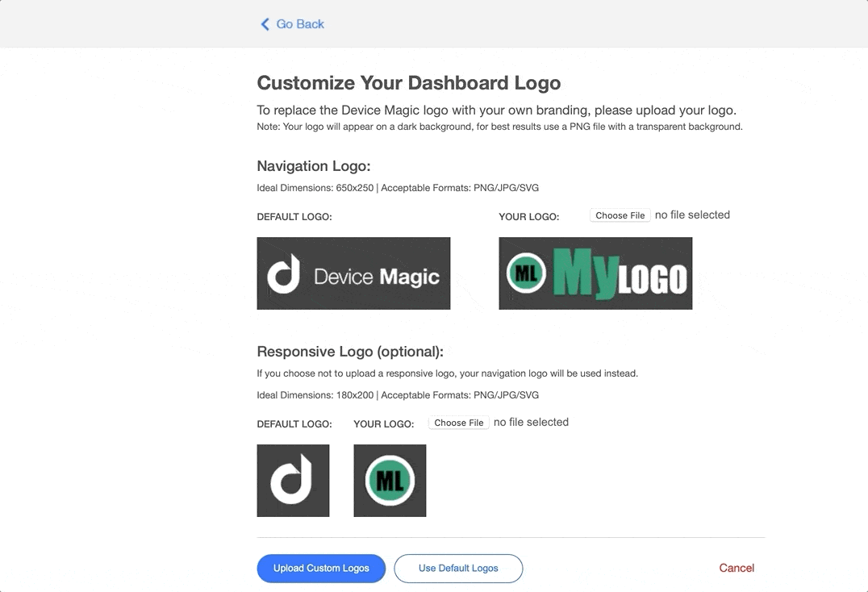Click the default Device Magic navigation logo image
This screenshot has height=592, width=868.
pyautogui.click(x=353, y=273)
